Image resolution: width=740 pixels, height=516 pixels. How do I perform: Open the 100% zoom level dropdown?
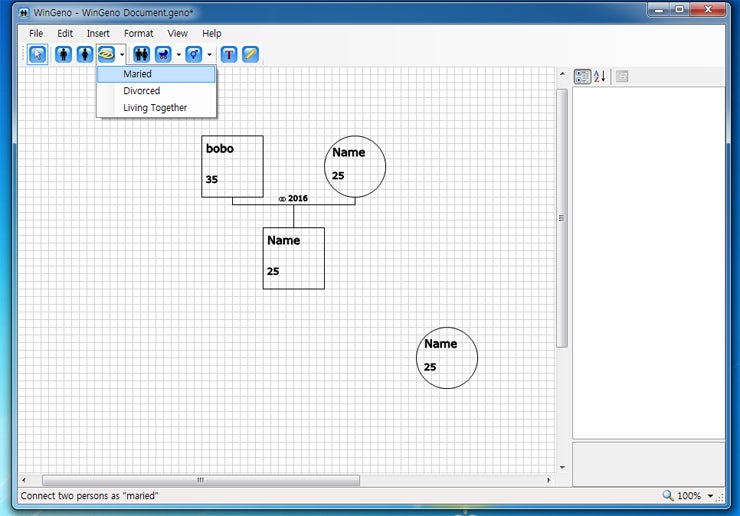[x=710, y=496]
